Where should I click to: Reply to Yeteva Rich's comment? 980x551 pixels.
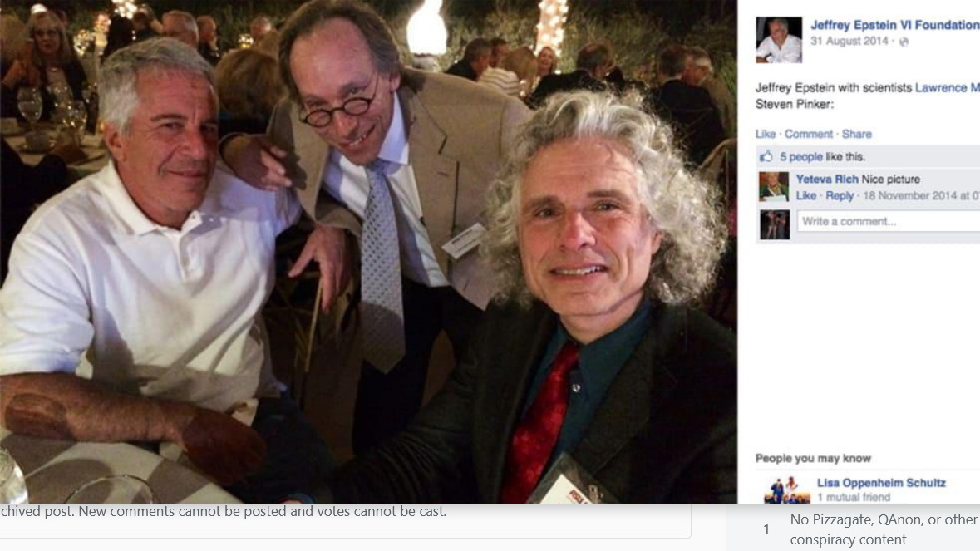click(840, 195)
